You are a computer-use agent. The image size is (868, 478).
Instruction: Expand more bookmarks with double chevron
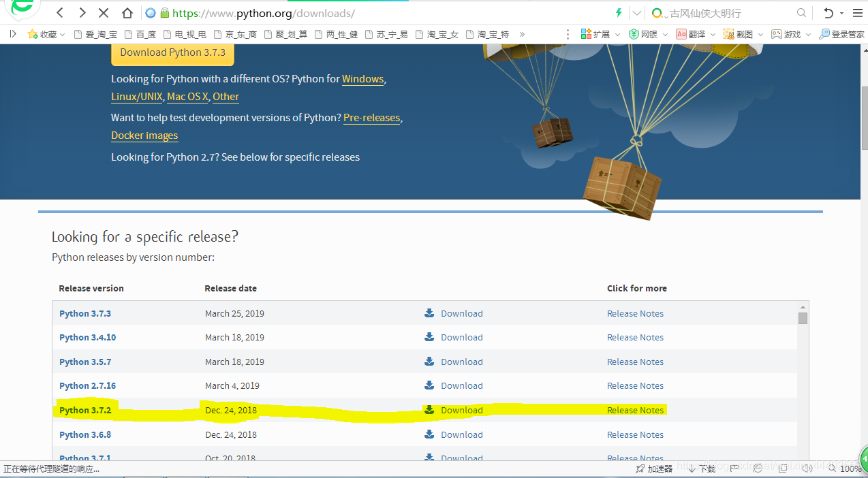[x=523, y=34]
